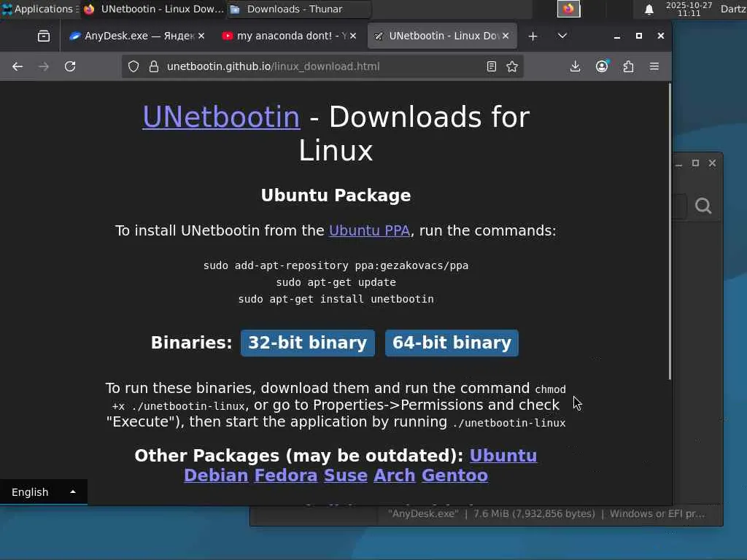Maximize the Firefox window

point(639,36)
